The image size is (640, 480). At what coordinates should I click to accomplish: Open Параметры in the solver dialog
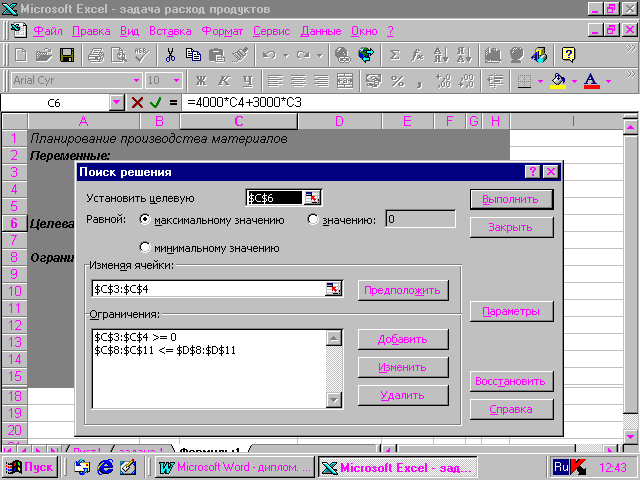511,311
